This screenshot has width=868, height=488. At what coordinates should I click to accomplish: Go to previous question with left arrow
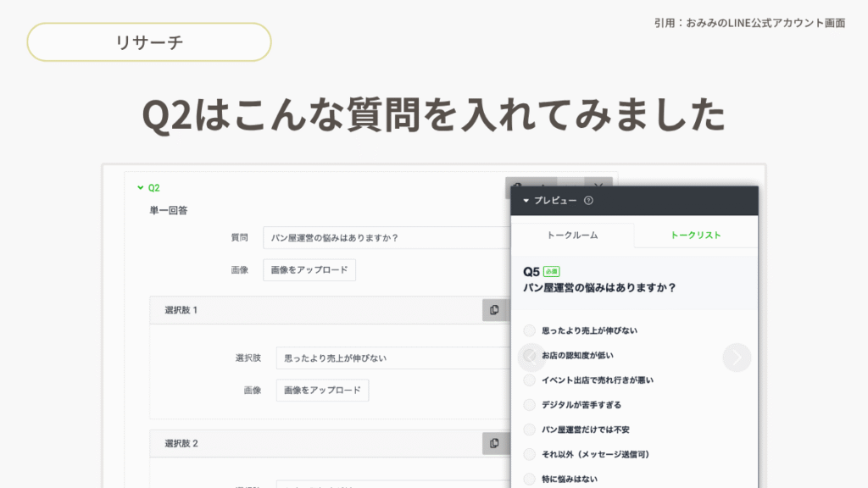click(x=531, y=358)
